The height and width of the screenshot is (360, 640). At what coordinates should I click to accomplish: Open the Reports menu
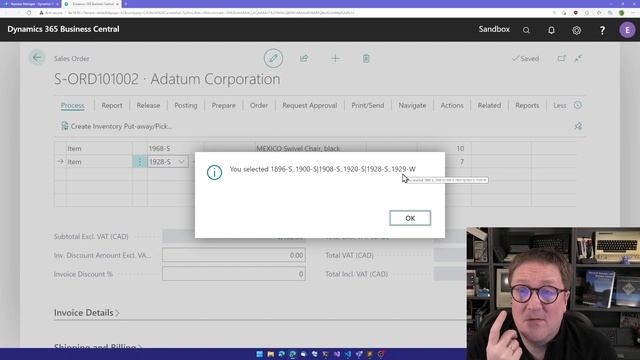(527, 105)
